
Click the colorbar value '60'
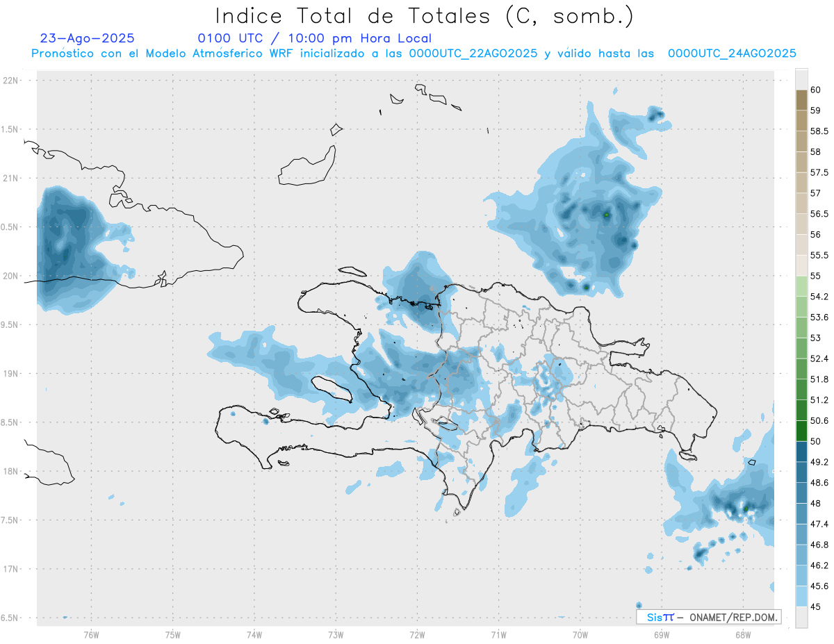click(816, 90)
